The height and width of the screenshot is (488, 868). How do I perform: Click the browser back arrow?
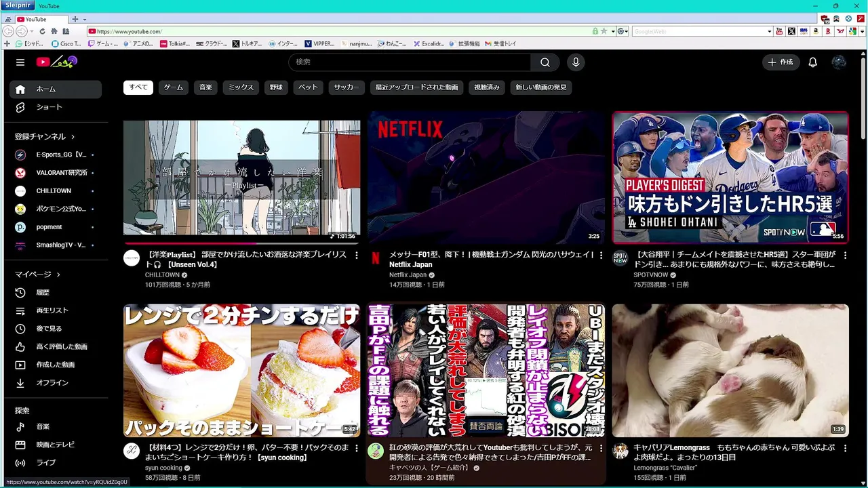click(8, 31)
